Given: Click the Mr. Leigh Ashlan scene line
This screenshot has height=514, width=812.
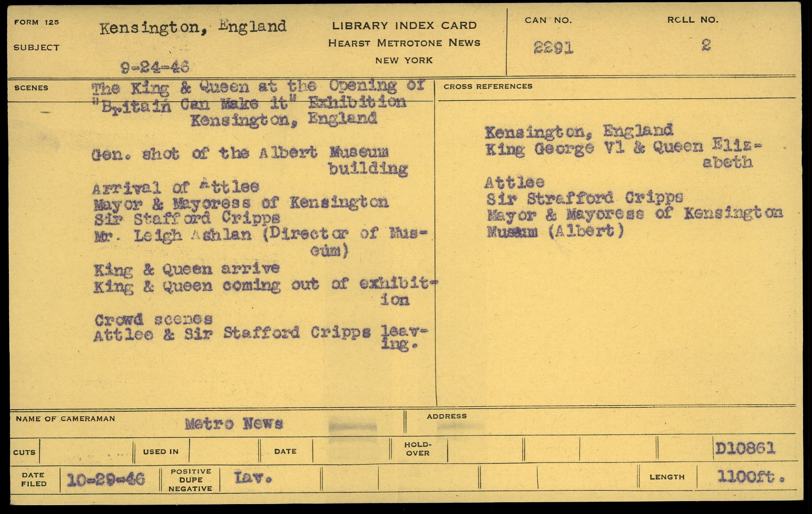Looking at the screenshot, I should [x=260, y=235].
